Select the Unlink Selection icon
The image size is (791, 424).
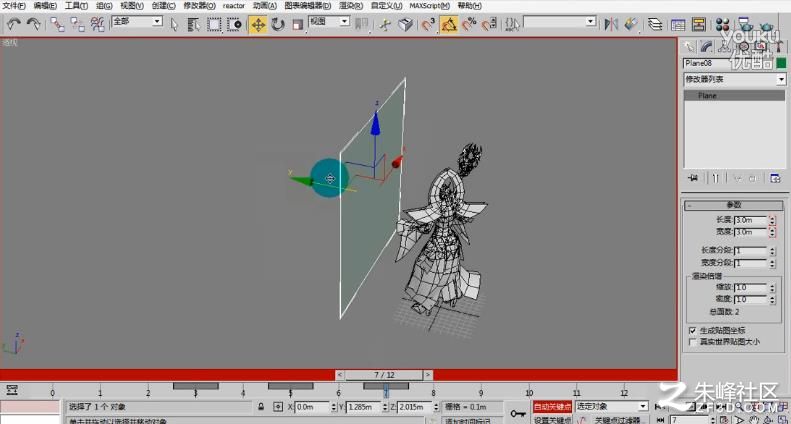[x=77, y=24]
